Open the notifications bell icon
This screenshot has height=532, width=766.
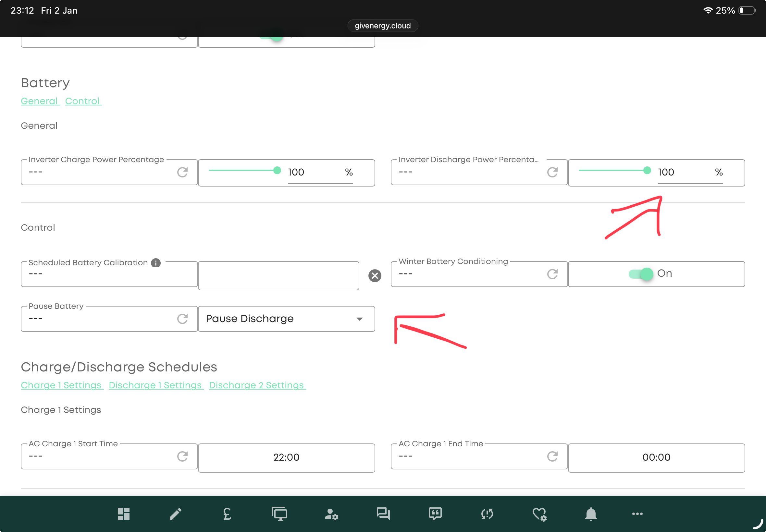591,514
